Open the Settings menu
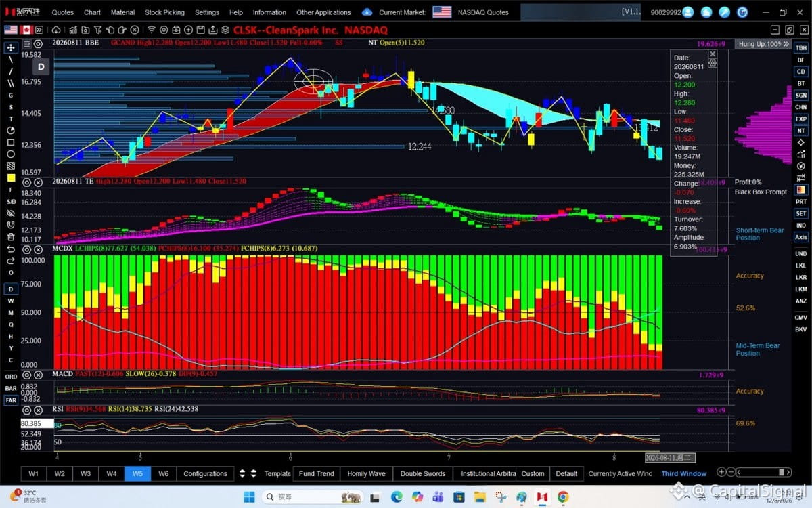 tap(207, 12)
